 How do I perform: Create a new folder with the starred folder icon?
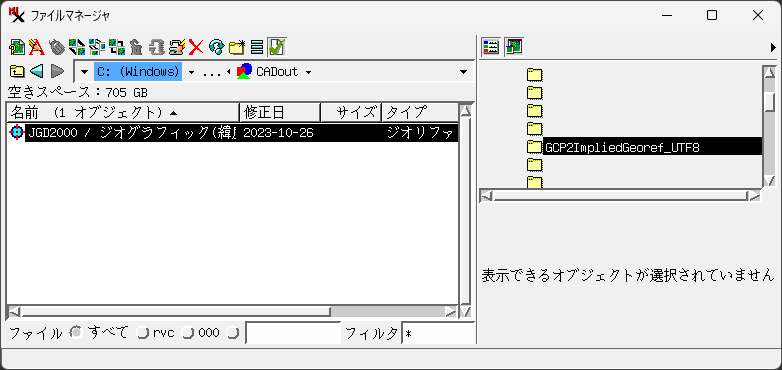coord(237,47)
